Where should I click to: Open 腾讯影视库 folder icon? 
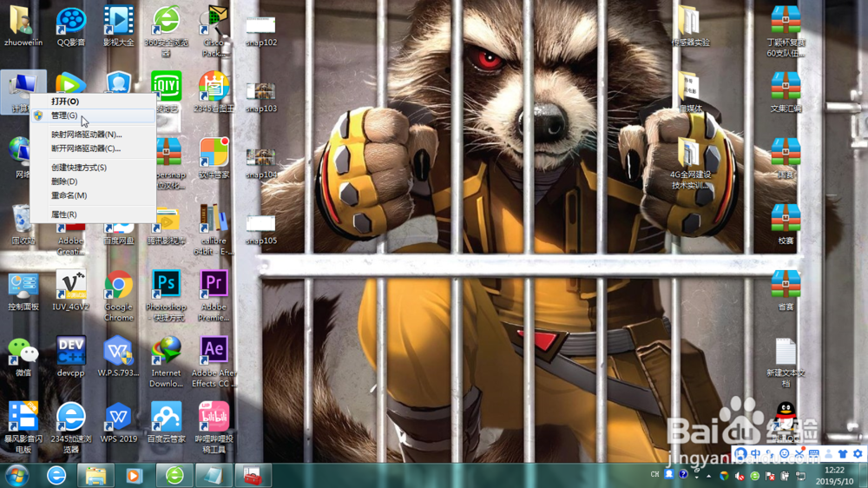click(166, 226)
